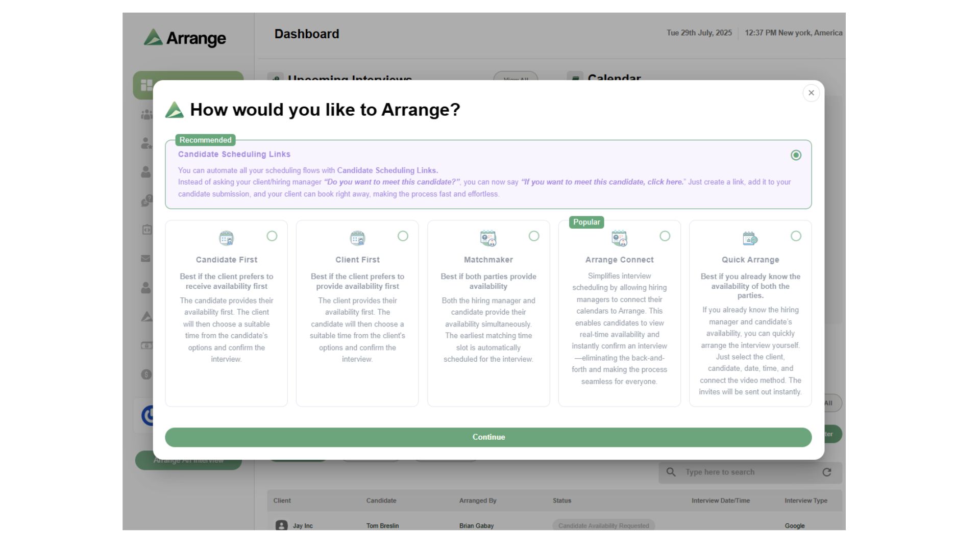980x551 pixels.
Task: Click the Dashboard page title
Action: pos(307,34)
